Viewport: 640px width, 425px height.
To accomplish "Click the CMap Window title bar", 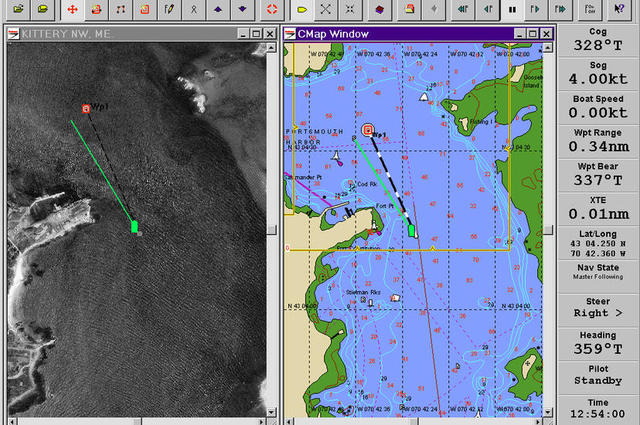I will click(x=419, y=34).
